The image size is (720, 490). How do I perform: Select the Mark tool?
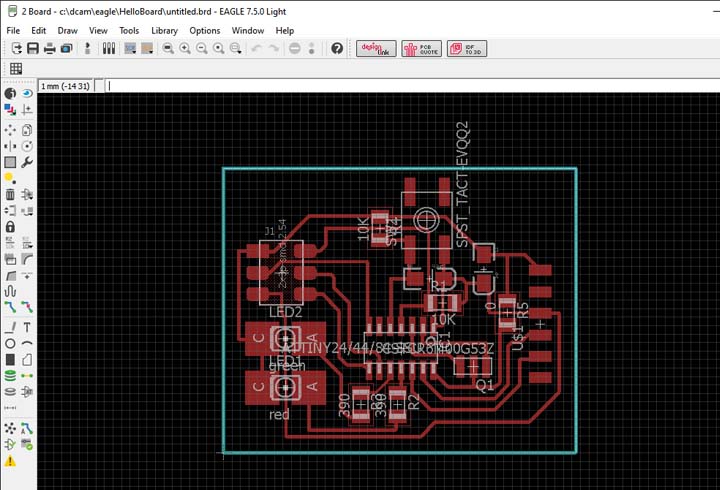pos(27,109)
